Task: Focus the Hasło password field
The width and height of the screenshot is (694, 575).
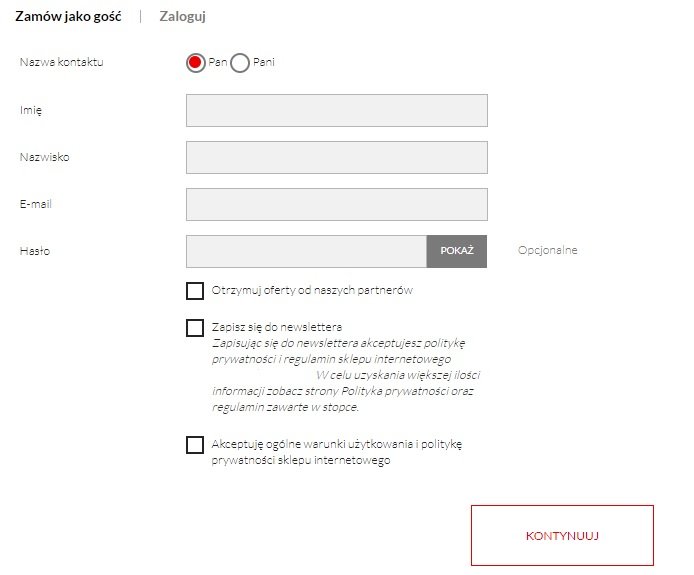Action: (x=306, y=251)
